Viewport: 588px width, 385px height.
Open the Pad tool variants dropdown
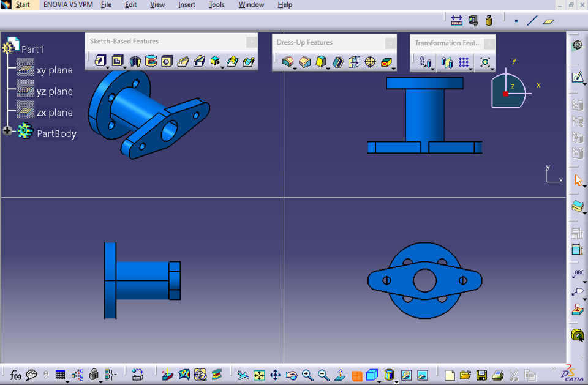click(x=108, y=67)
